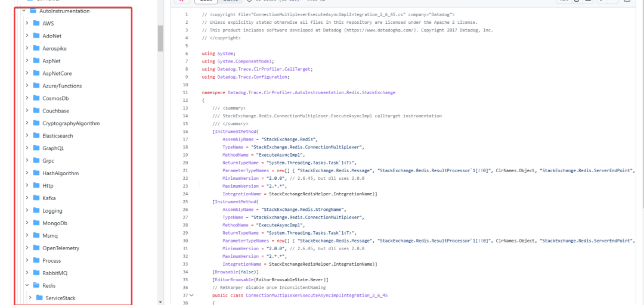Collapse the Redis folder chevron

click(x=27, y=285)
